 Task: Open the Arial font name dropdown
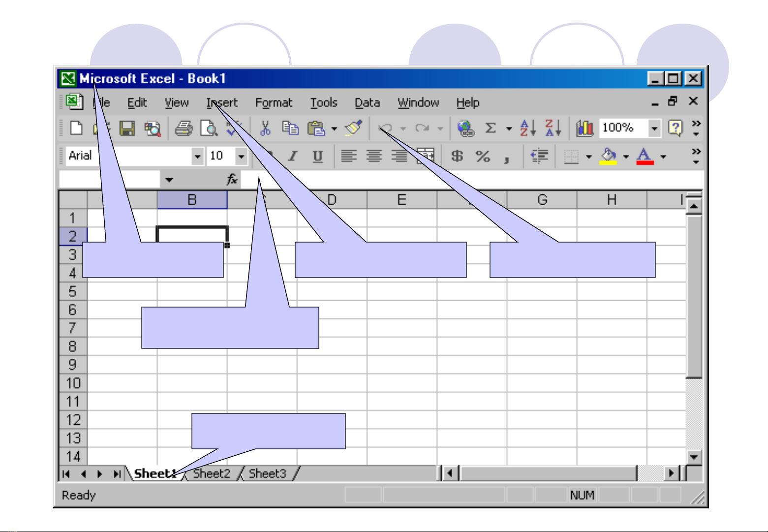click(197, 156)
